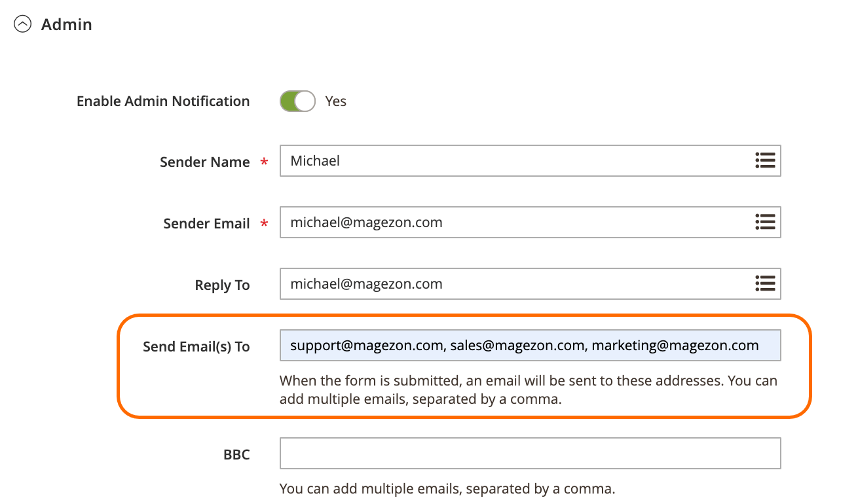The width and height of the screenshot is (858, 504).
Task: Click the Sender Email label
Action: (x=206, y=224)
